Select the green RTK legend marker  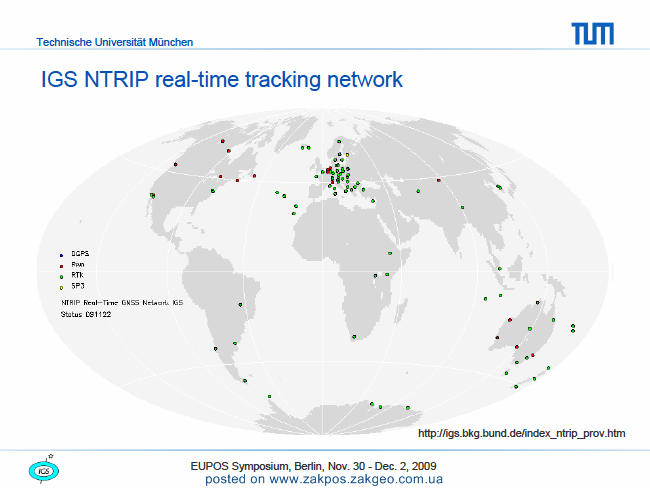pyautogui.click(x=61, y=277)
